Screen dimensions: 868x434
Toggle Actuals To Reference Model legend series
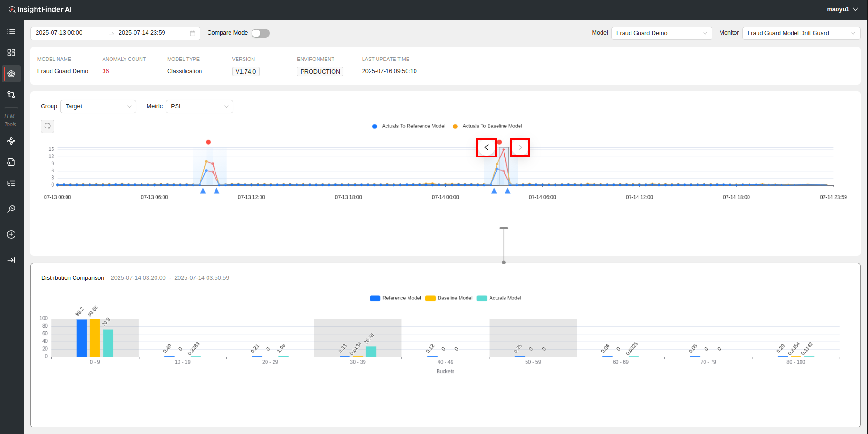pos(408,126)
